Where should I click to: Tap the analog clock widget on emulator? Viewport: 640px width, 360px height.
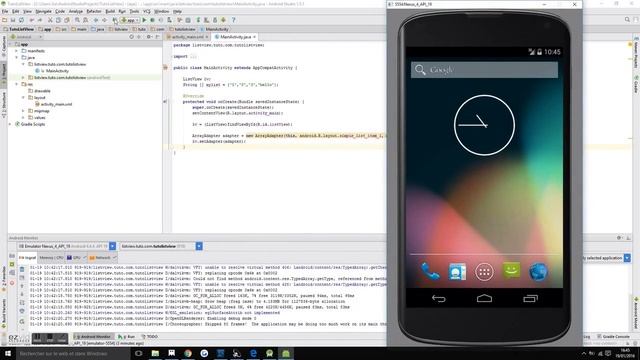click(x=484, y=125)
